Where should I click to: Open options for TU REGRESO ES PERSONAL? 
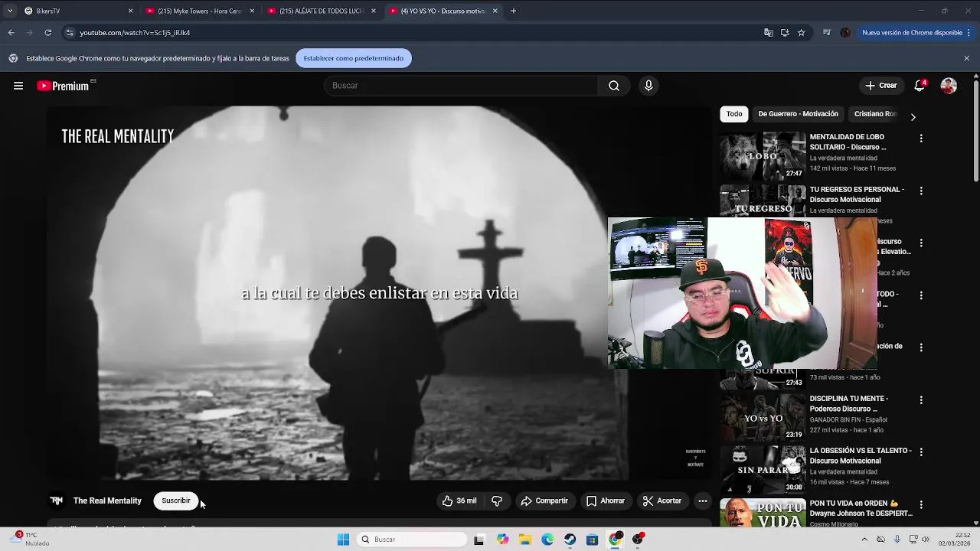tap(921, 191)
